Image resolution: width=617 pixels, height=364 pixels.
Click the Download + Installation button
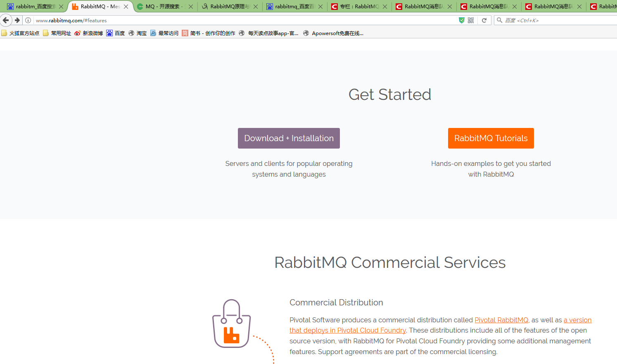click(289, 138)
